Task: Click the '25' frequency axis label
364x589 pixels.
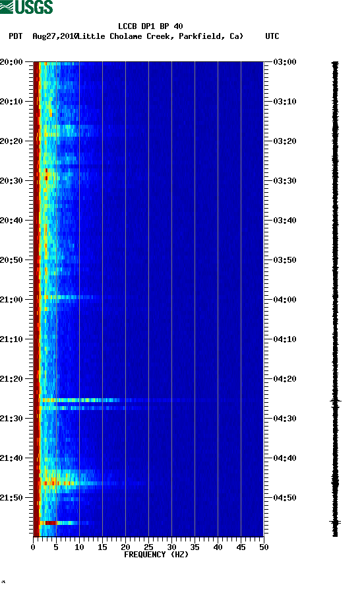Action: (x=148, y=547)
